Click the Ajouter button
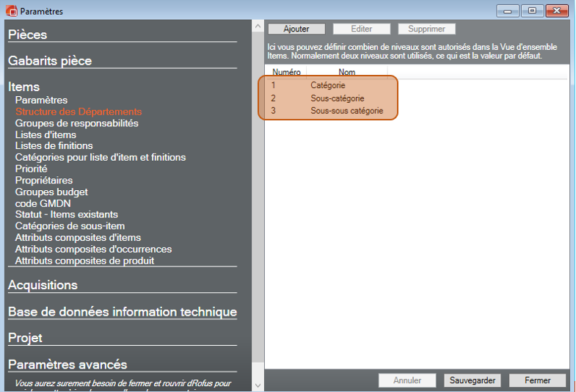This screenshot has width=576, height=392. pos(296,29)
